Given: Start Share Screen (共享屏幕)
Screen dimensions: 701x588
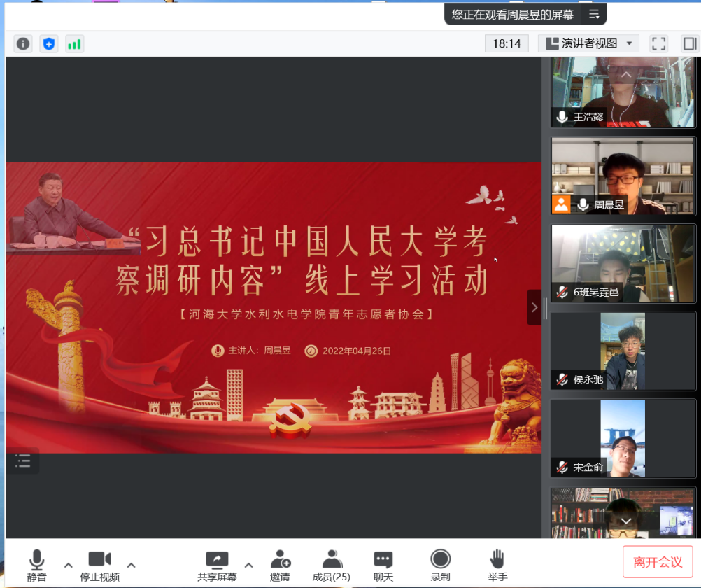Looking at the screenshot, I should (217, 566).
